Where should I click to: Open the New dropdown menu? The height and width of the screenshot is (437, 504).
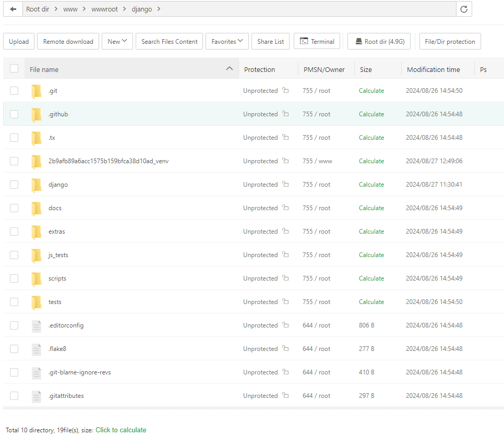[117, 42]
